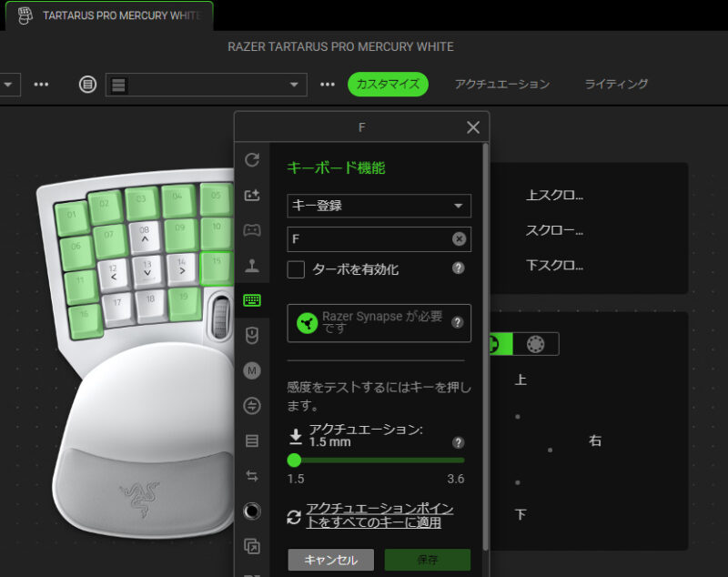Viewport: 728px width, 577px height.
Task: Show help for turbo mode
Action: pos(459,268)
